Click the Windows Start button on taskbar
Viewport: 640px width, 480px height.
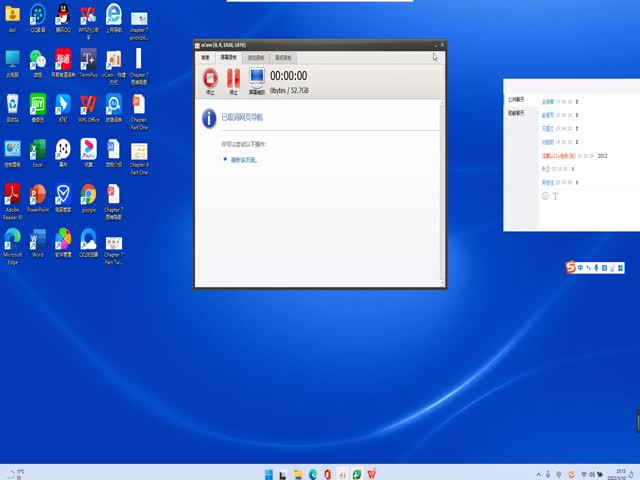267,473
